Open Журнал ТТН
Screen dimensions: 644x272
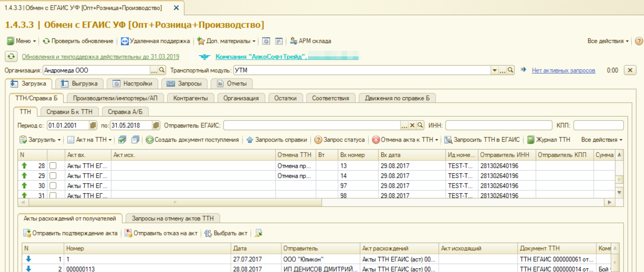[548, 140]
